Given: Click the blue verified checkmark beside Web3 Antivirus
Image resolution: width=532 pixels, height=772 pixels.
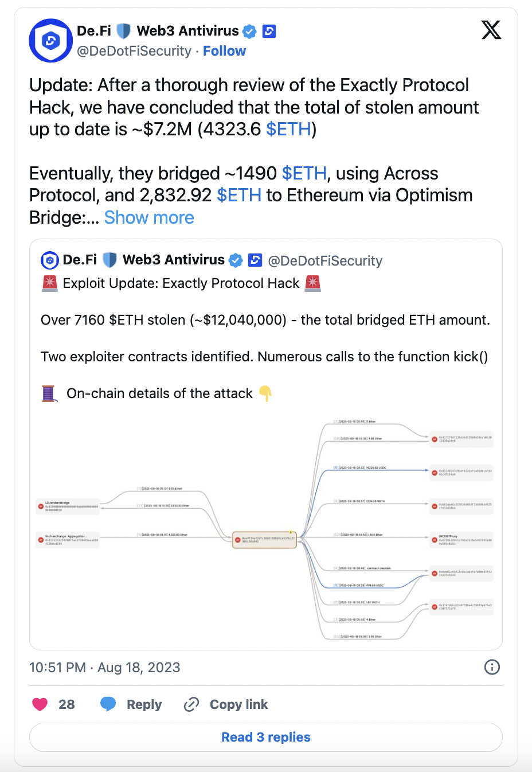Looking at the screenshot, I should [249, 31].
